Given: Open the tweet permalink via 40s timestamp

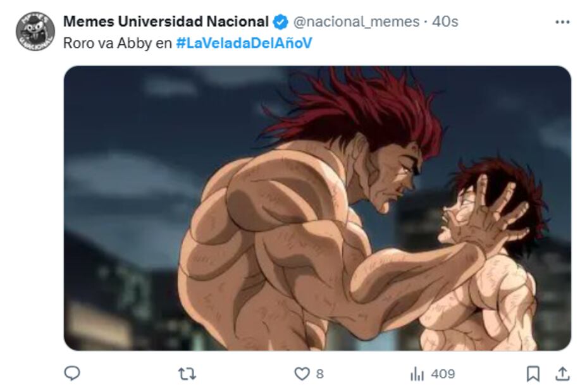Looking at the screenshot, I should [445, 22].
